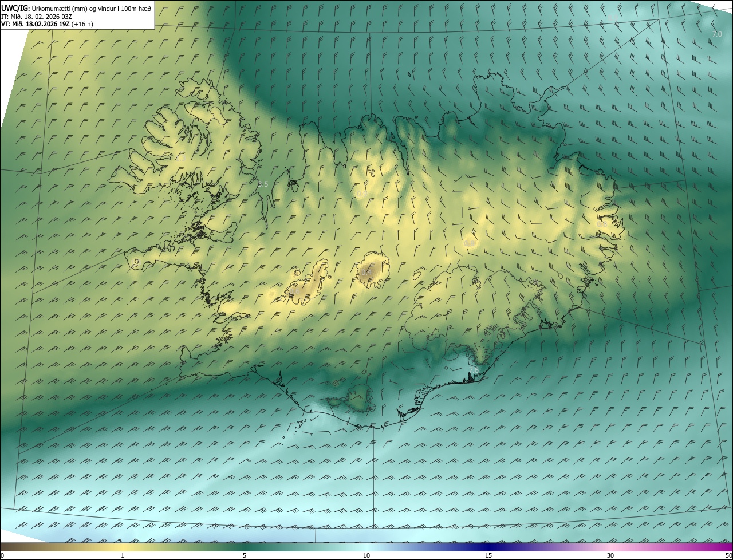Image resolution: width=733 pixels, height=560 pixels.
Task: Click the 'IT: Mið. 18. 02. 2026 03Z' line
Action: (37, 17)
